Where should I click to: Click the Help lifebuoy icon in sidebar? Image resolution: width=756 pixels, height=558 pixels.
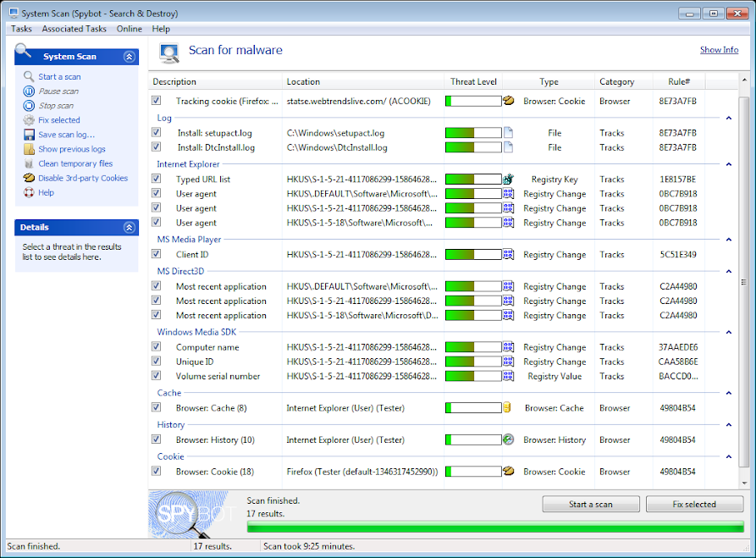pyautogui.click(x=29, y=192)
